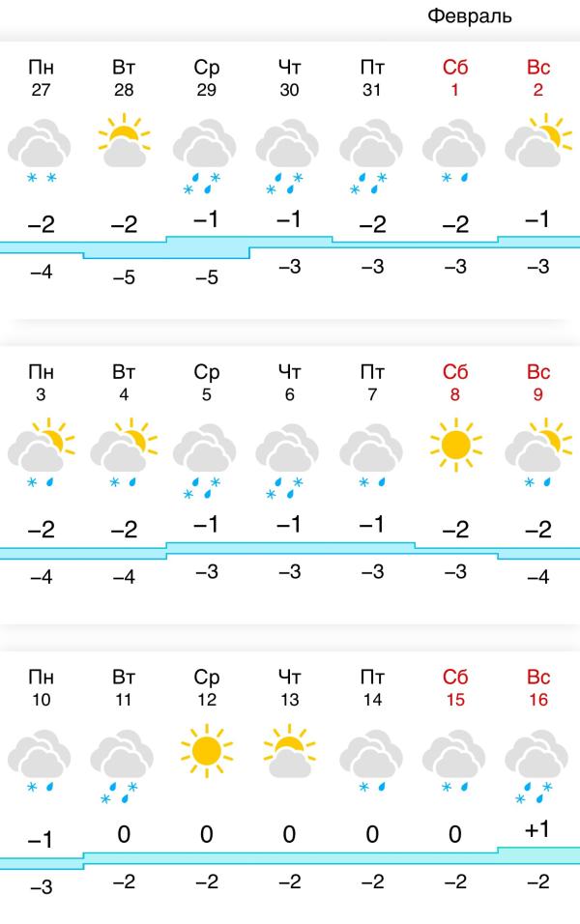The width and height of the screenshot is (580, 924).
Task: Select the cloud icon for Friday 14
Action: 371,762
